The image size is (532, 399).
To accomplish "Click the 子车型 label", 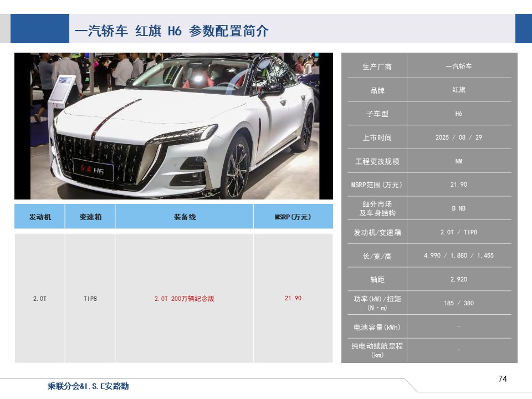I will pyautogui.click(x=377, y=114).
